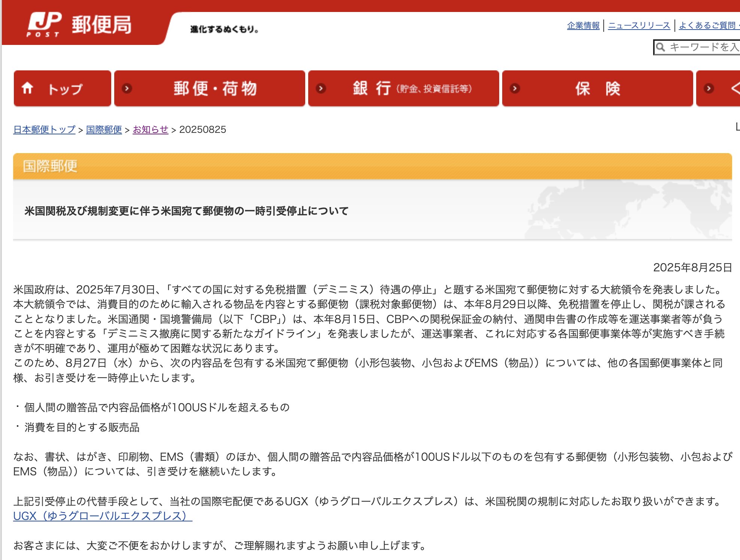Click the paragraph starting 上記引受停止の代替手段として

pos(367,501)
